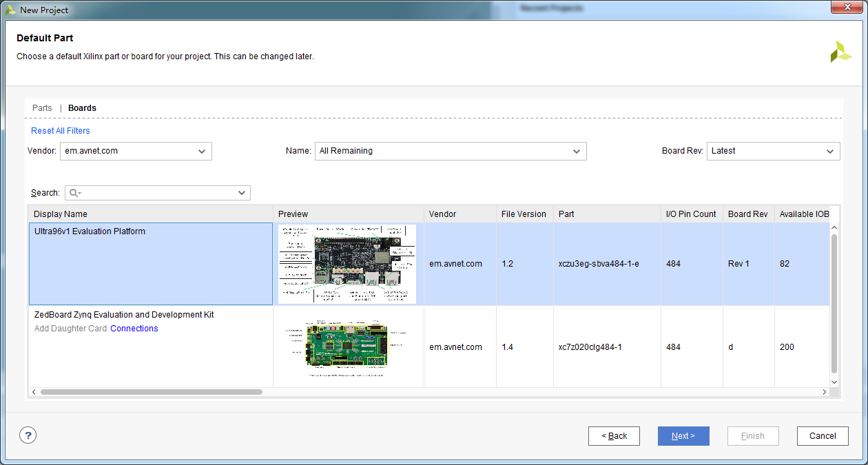Select ZedBoard Zynq Evaluation and Development Kit
Viewport: 868px width, 465px height.
click(124, 315)
